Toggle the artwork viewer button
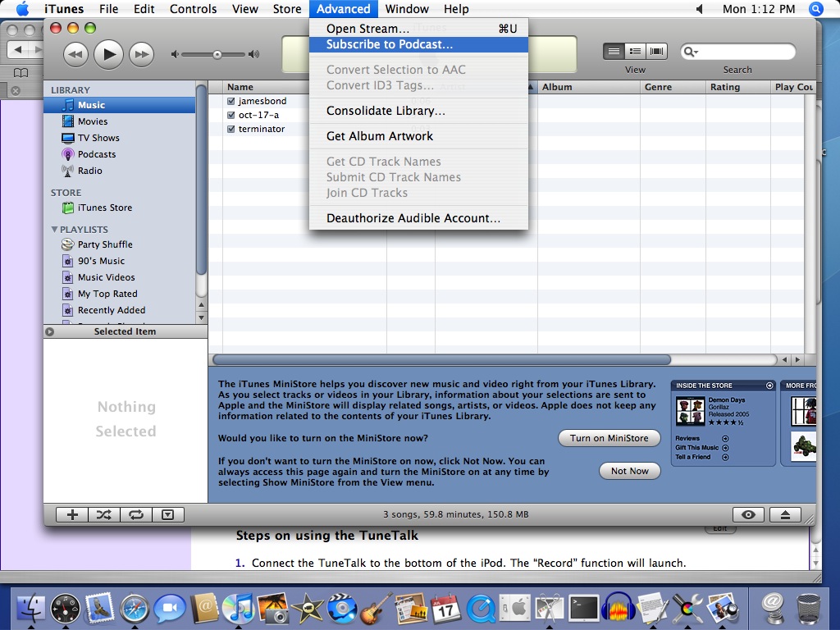 click(167, 515)
